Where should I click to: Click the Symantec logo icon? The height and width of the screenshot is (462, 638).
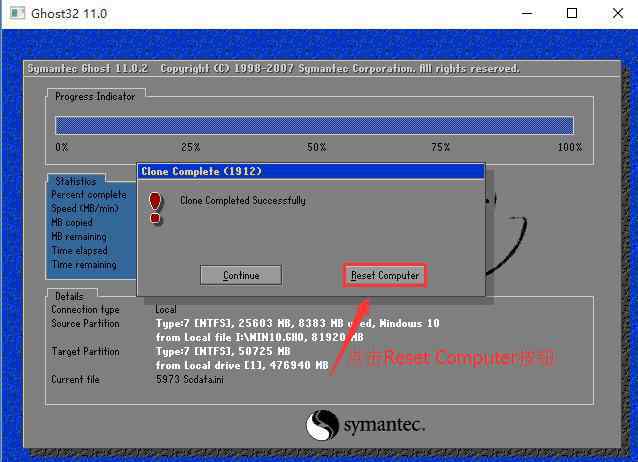point(322,425)
